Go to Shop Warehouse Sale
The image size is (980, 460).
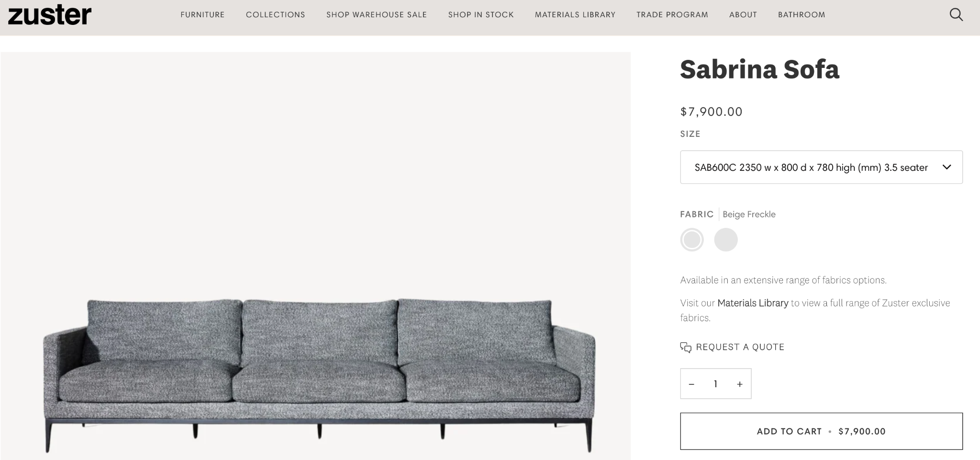click(377, 15)
